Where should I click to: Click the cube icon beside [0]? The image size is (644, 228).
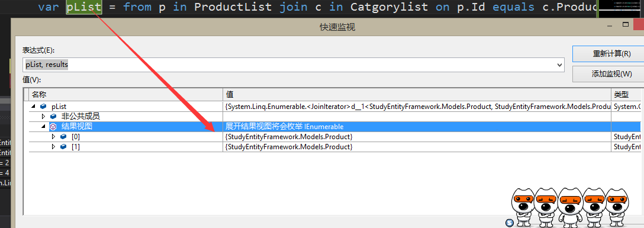[63, 137]
